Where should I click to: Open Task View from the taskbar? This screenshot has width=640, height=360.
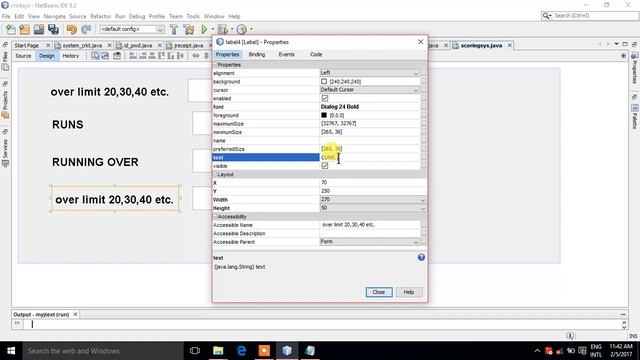[x=195, y=351]
